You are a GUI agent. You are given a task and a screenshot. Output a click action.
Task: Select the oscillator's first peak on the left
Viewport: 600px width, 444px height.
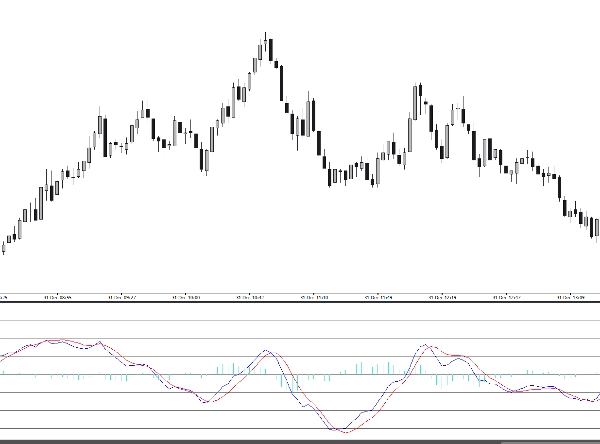click(55, 340)
